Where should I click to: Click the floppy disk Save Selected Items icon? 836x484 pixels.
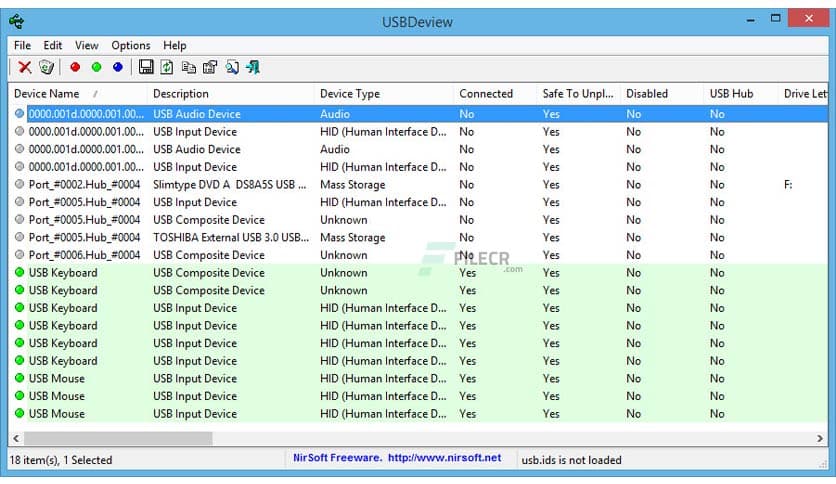pyautogui.click(x=146, y=67)
